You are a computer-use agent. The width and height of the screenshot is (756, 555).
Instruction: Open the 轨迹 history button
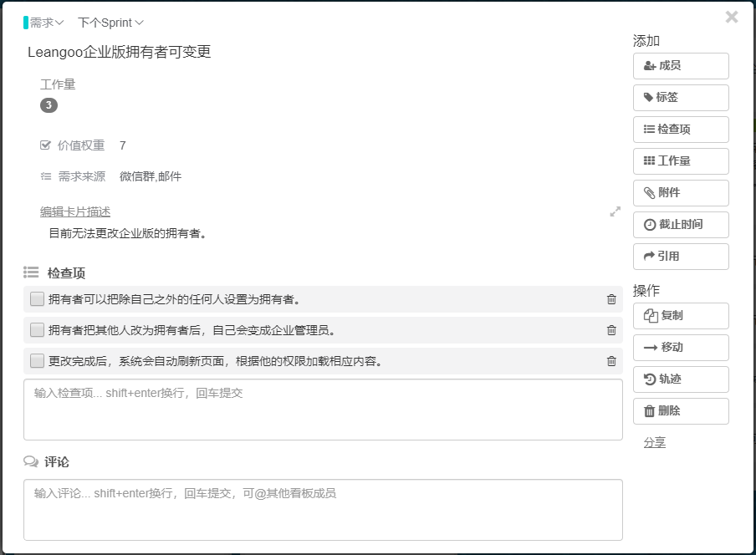[x=681, y=379]
